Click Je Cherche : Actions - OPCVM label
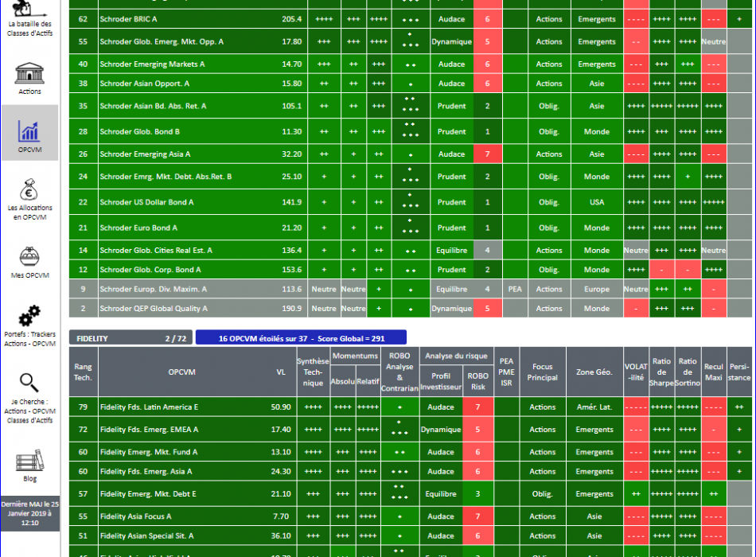The height and width of the screenshot is (557, 756). pos(30,411)
